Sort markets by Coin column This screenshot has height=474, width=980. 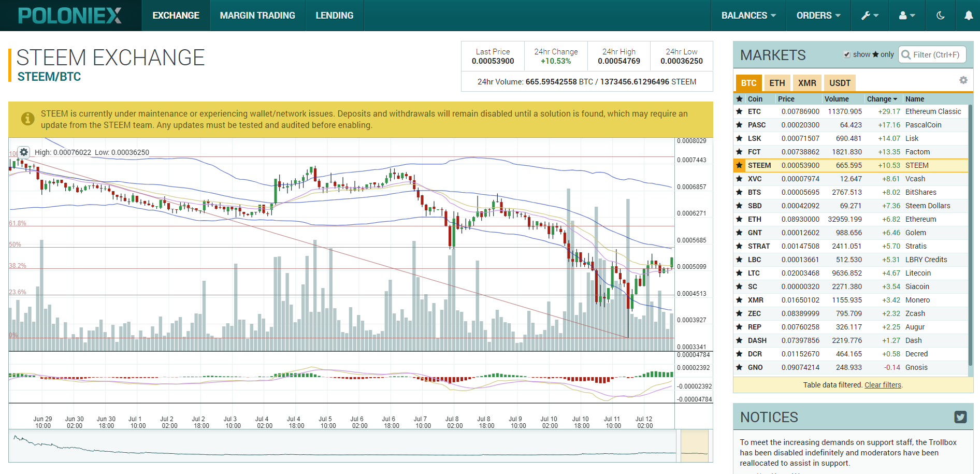[755, 99]
